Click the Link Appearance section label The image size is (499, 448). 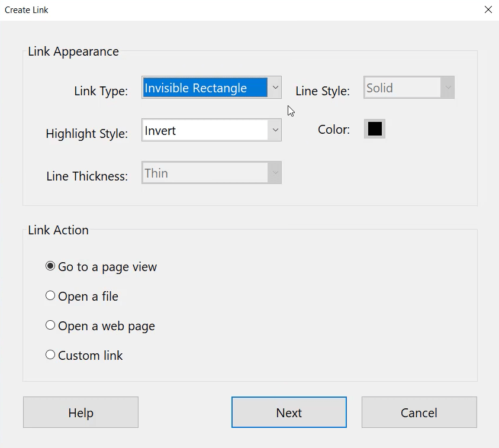(73, 51)
